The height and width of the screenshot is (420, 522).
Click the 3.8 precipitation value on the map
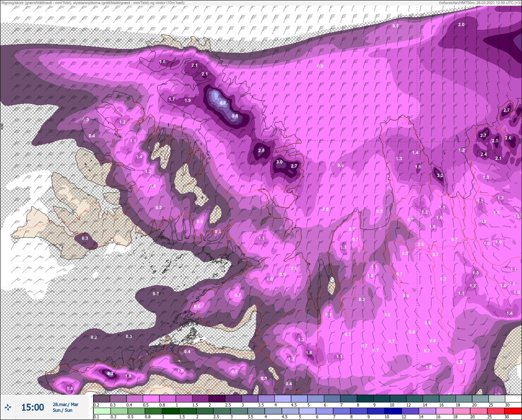coord(234,116)
